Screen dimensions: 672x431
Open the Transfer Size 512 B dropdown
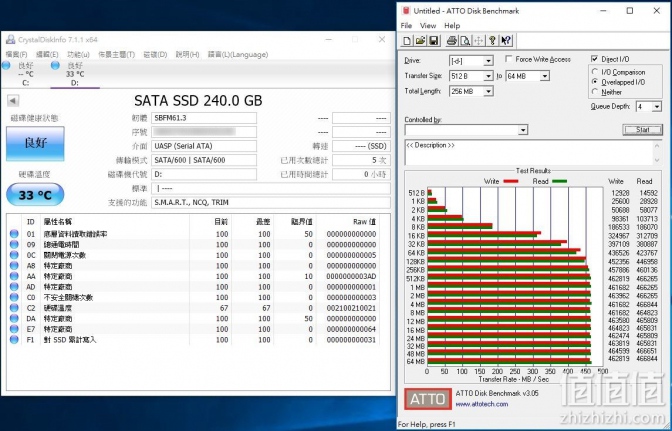[x=488, y=76]
